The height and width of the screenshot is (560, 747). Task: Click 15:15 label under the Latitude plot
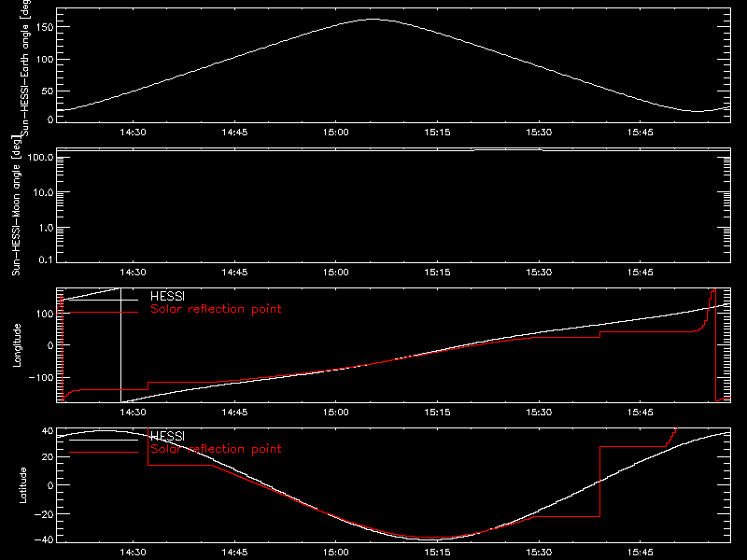click(x=437, y=553)
